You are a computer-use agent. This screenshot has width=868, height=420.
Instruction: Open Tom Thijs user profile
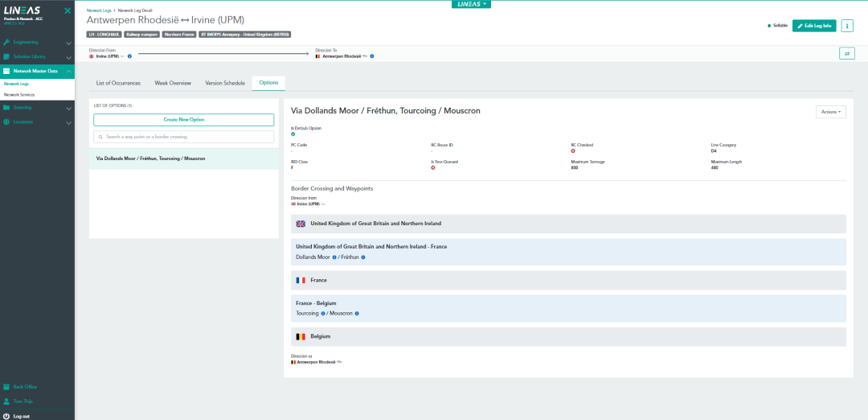[23, 401]
